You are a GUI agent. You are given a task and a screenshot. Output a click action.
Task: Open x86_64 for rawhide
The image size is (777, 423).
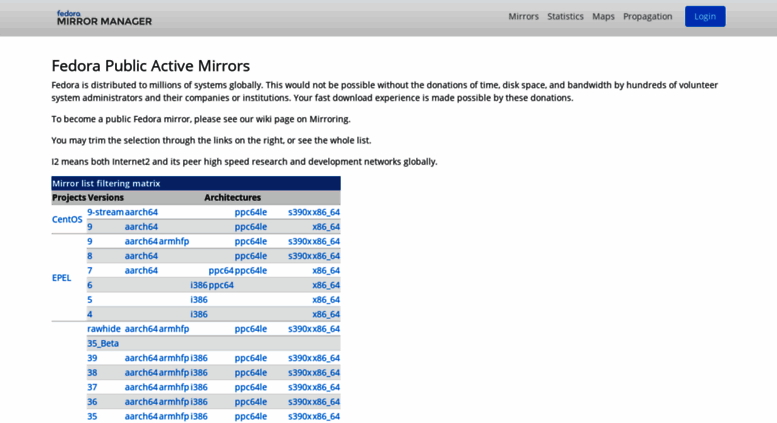coord(326,329)
